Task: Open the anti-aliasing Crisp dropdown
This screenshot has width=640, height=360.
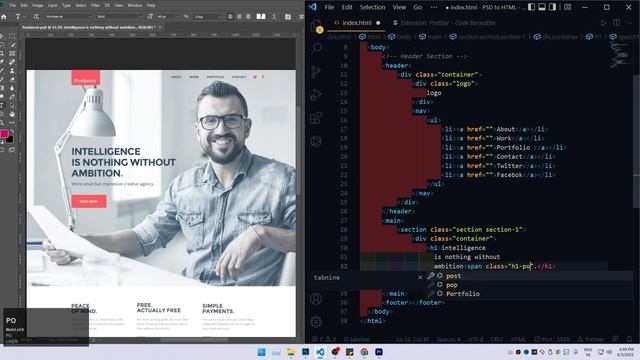Action: point(207,17)
